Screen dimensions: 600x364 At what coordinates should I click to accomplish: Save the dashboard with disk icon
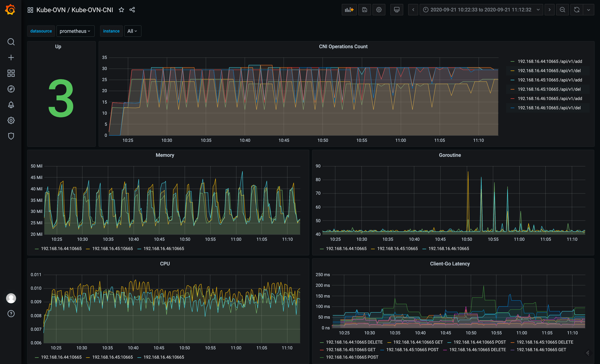(x=364, y=10)
